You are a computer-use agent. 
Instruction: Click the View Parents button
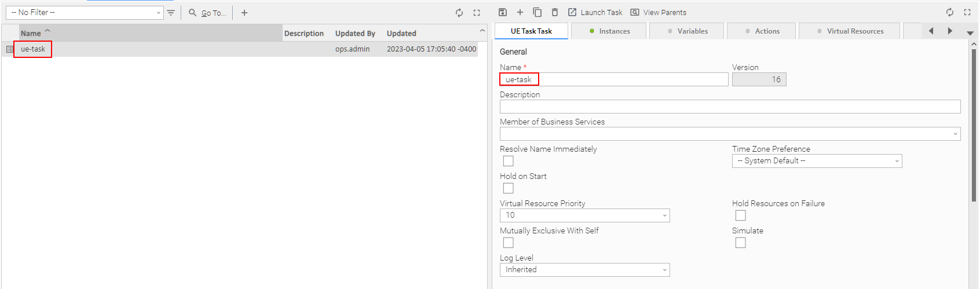pyautogui.click(x=659, y=12)
